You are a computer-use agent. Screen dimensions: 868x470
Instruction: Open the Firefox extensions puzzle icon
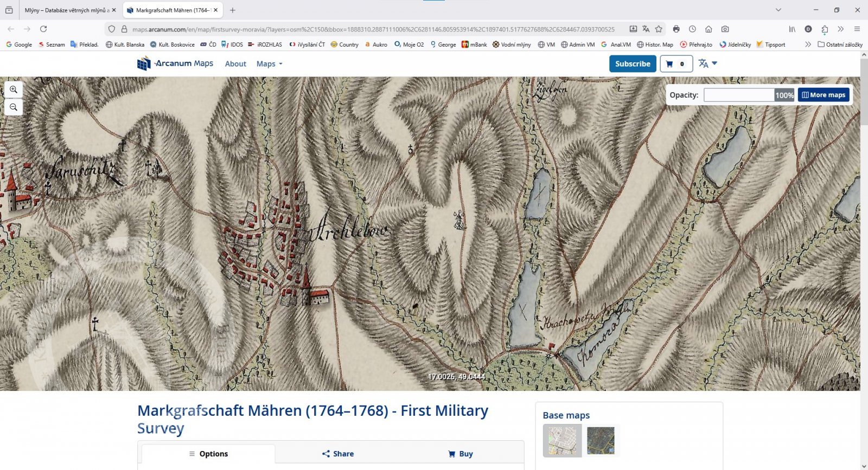point(825,29)
